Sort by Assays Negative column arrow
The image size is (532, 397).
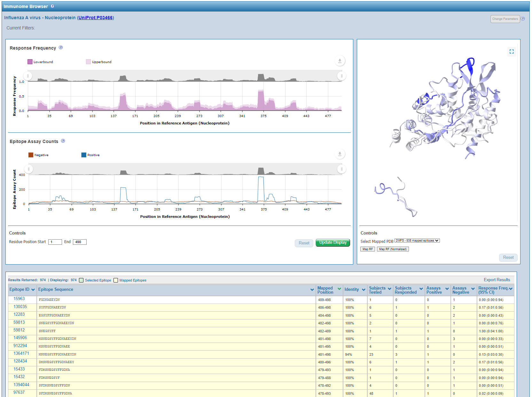[x=473, y=289]
